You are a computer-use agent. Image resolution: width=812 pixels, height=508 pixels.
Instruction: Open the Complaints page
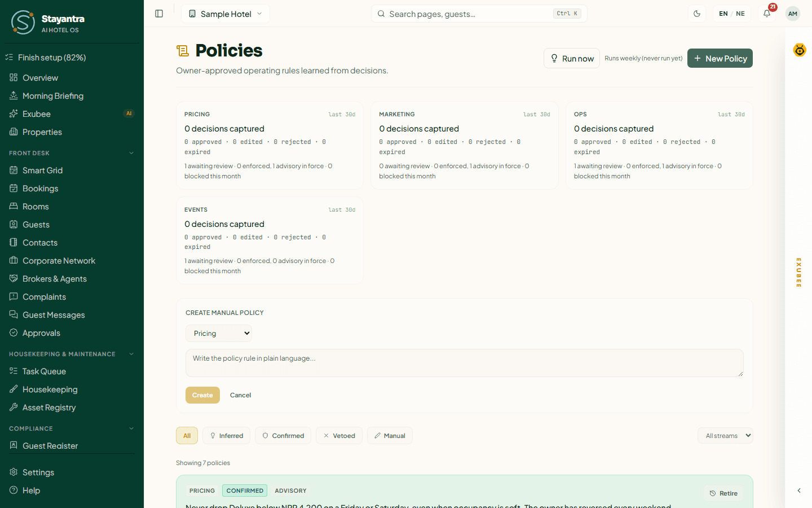72,297
